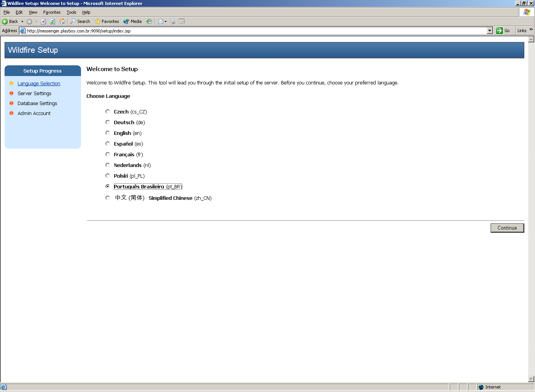Select the Polski (pl_PL) radio button
Image resolution: width=535 pixels, height=392 pixels.
[108, 176]
